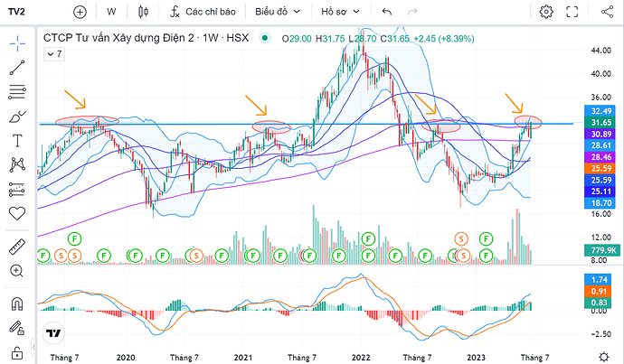This screenshot has width=624, height=364.
Task: Share the chart
Action: pyautogui.click(x=608, y=12)
